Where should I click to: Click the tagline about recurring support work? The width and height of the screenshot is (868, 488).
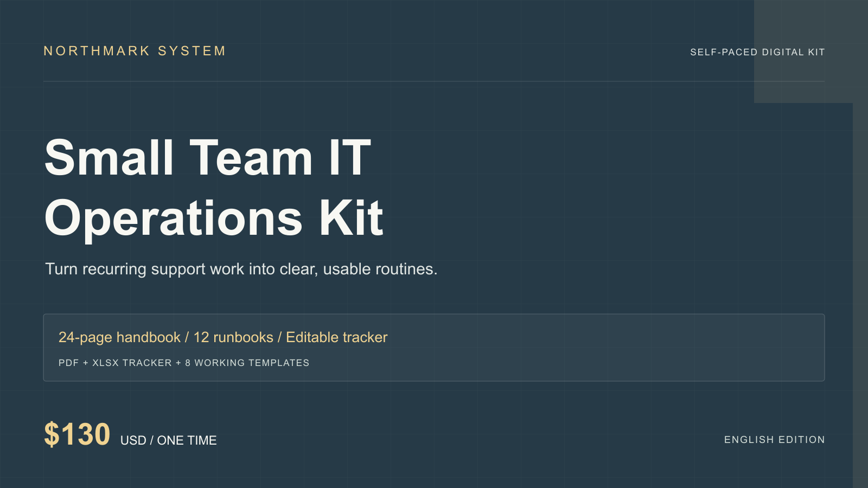(x=241, y=269)
